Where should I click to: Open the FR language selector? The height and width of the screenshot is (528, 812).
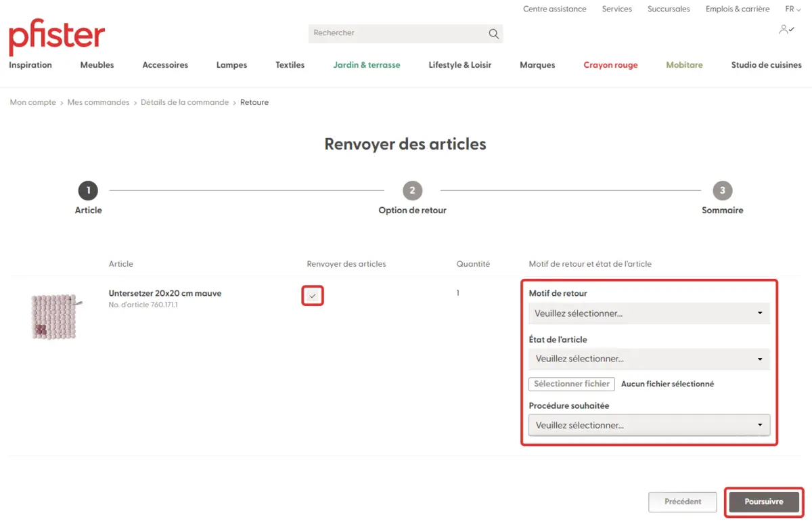792,9
